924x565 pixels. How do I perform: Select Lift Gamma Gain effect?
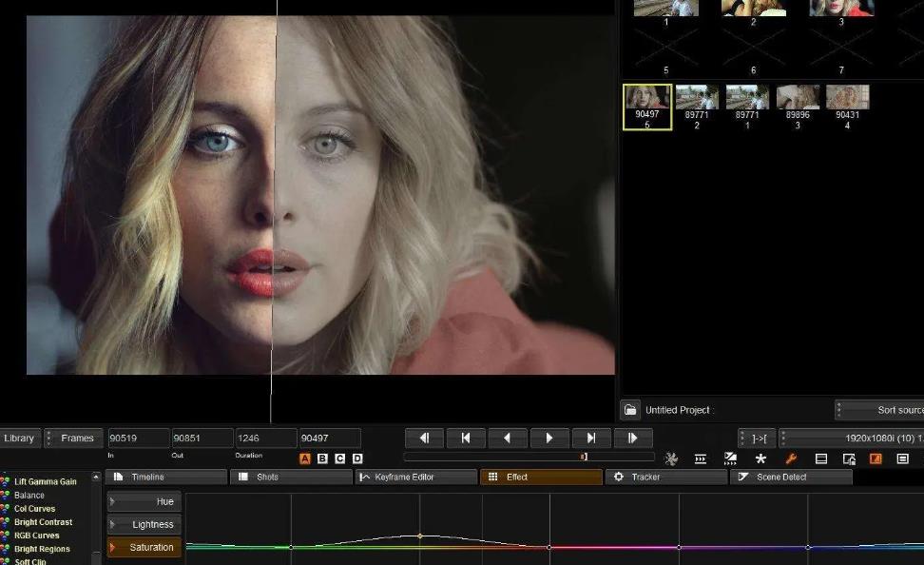pos(45,481)
